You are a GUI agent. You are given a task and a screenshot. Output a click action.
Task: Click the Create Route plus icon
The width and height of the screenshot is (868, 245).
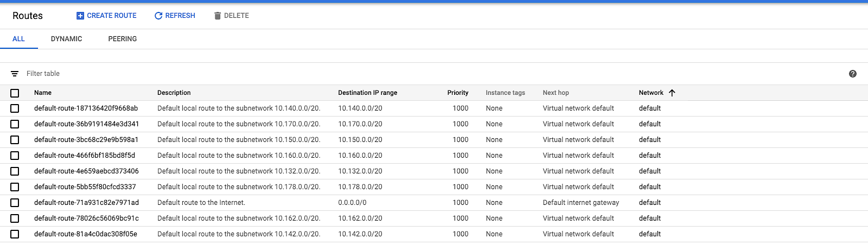click(80, 16)
